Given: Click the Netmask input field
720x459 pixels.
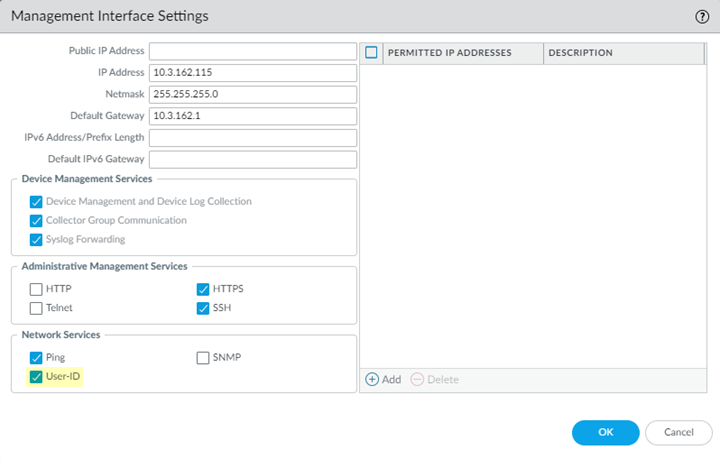Looking at the screenshot, I should [253, 95].
